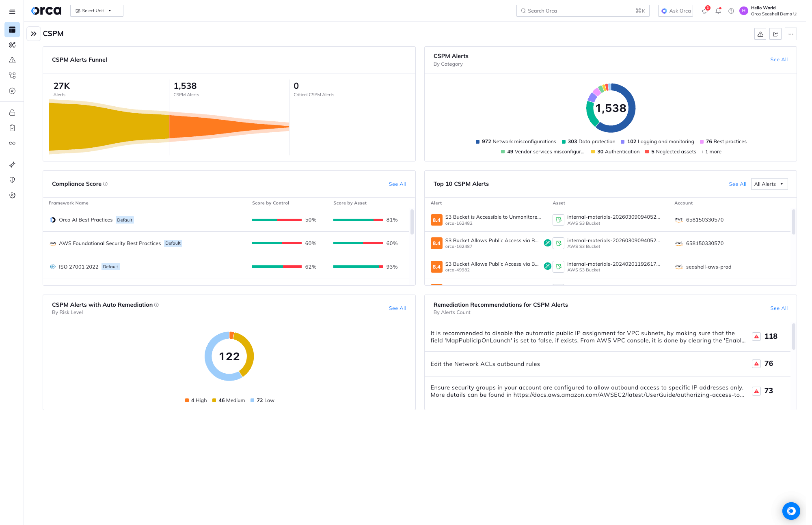Click the 27K Alerts funnel value
Screen dimensions: 812x525
click(x=62, y=86)
